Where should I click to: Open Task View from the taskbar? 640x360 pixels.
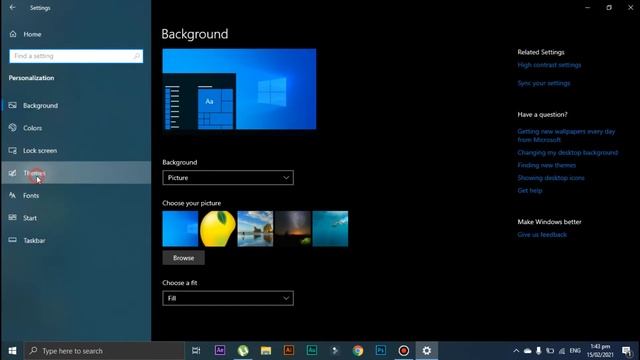196,351
